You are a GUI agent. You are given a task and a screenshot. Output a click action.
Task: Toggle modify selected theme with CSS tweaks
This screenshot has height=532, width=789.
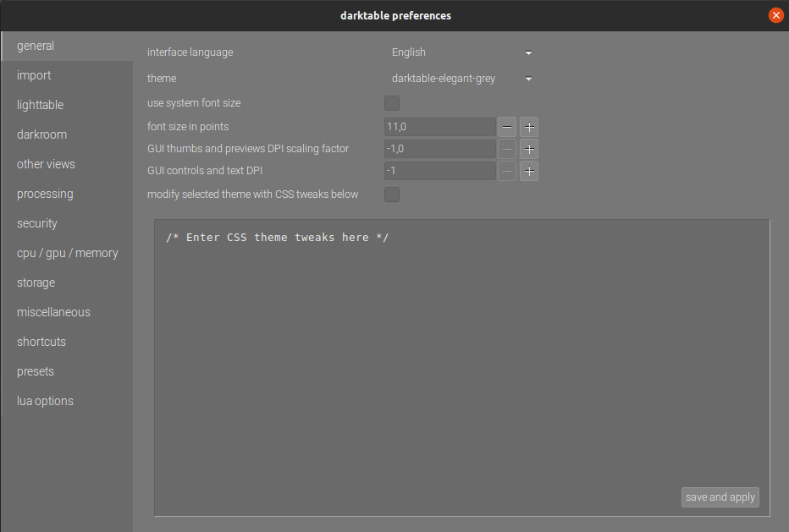pyautogui.click(x=392, y=195)
